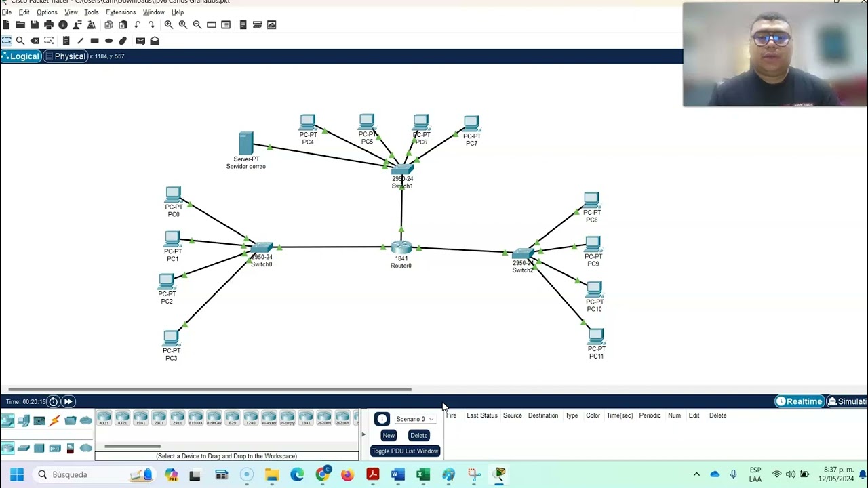Zoom out of the workspace

coord(197,25)
